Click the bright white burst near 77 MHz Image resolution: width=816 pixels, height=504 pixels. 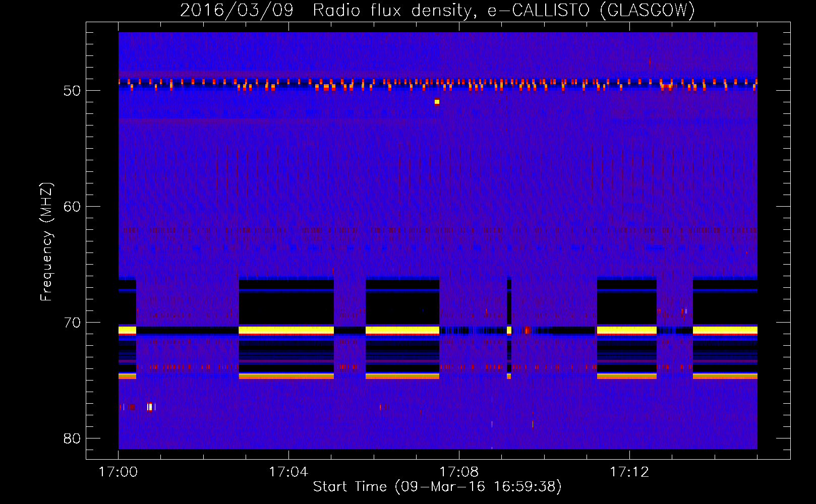pyautogui.click(x=150, y=407)
